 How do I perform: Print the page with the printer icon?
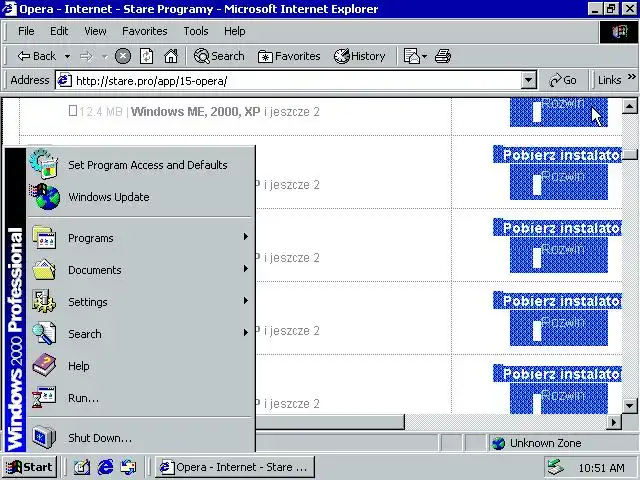(443, 56)
